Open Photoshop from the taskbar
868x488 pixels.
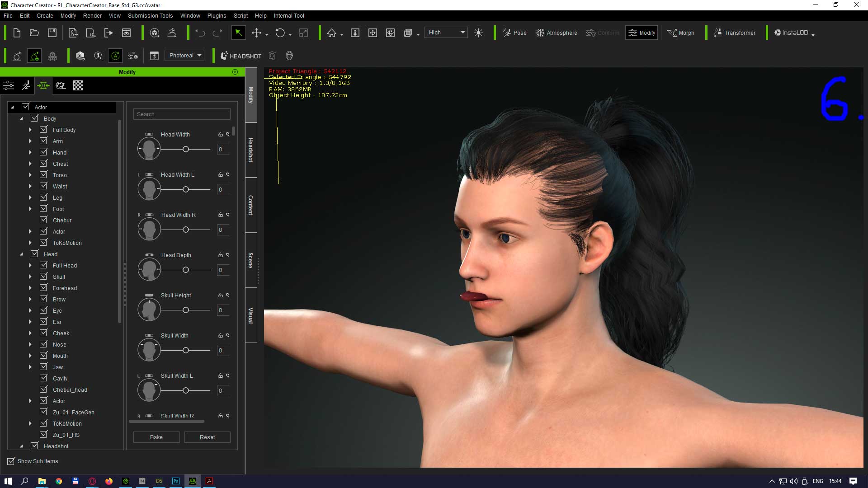[x=176, y=481]
